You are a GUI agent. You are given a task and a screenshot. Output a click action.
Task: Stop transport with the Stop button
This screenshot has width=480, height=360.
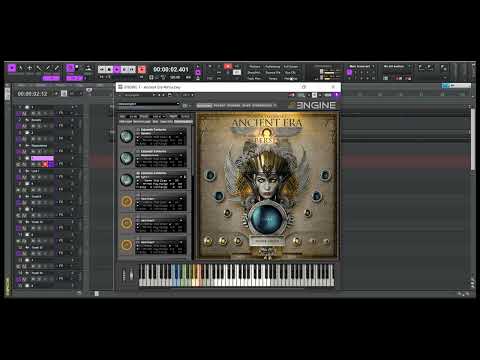click(x=109, y=69)
